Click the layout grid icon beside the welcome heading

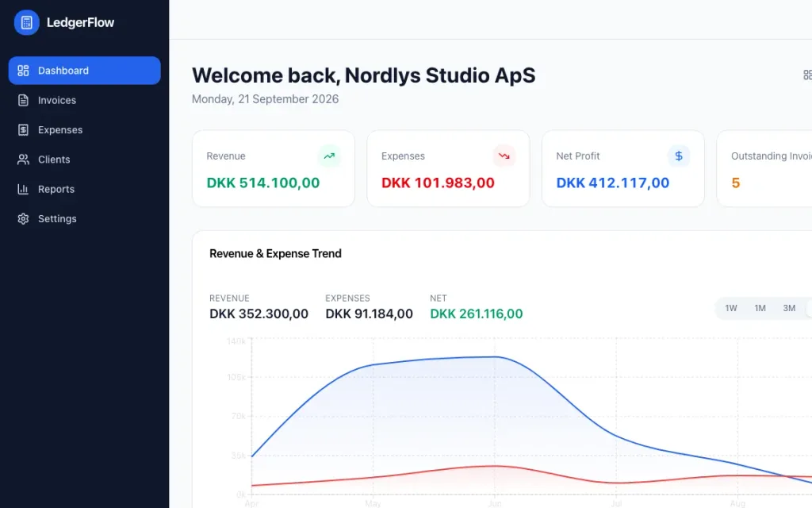(807, 75)
